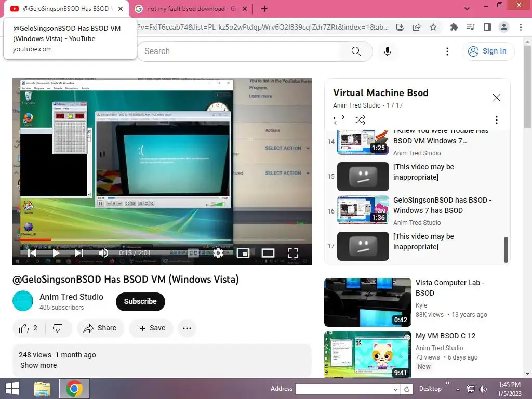Dislike the video thumbs-down
This screenshot has height=399, width=532.
tap(58, 328)
